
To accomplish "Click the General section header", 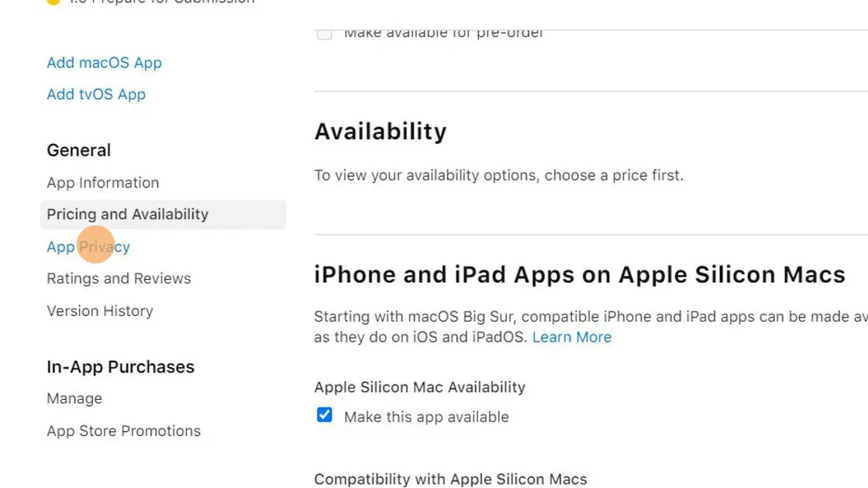I will [x=78, y=150].
